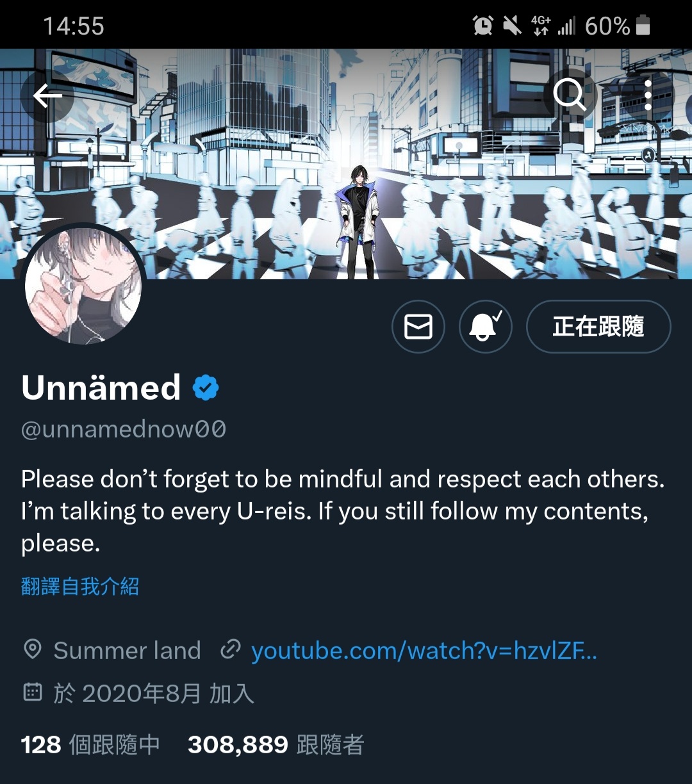
Task: Tap the back arrow icon
Action: [47, 96]
